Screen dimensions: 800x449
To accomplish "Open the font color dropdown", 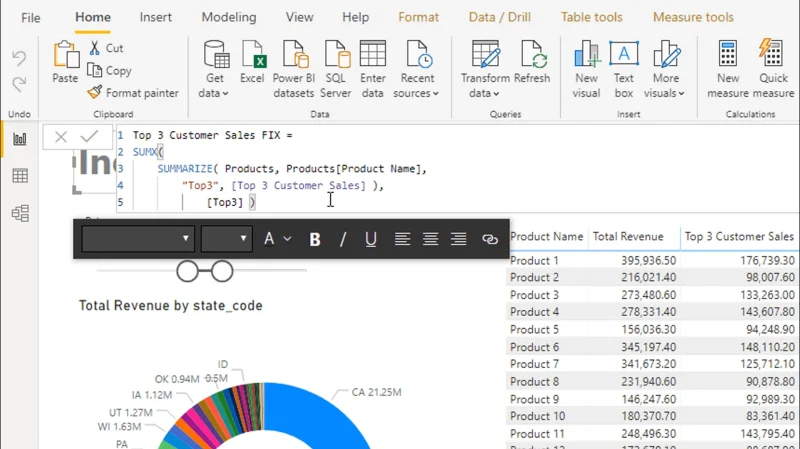I will (x=277, y=238).
